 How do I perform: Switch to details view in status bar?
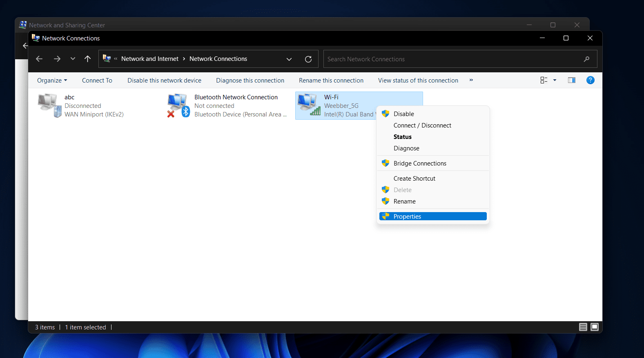click(583, 327)
